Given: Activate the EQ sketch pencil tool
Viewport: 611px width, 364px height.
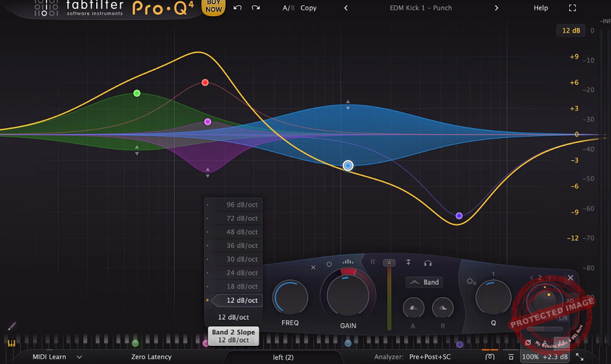Looking at the screenshot, I should click(12, 326).
